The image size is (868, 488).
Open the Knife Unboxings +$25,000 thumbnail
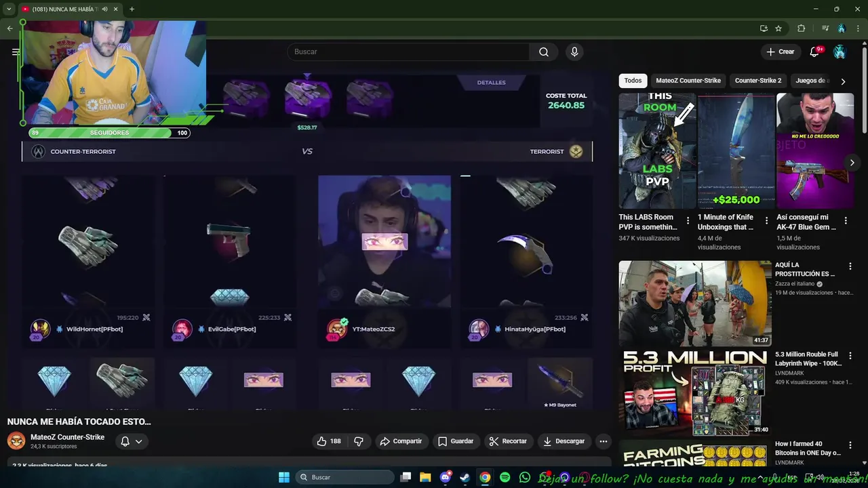(x=736, y=151)
